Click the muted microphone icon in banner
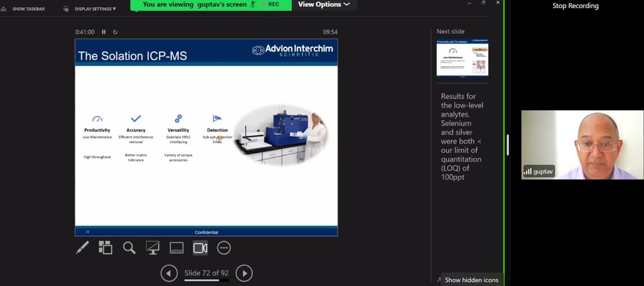The image size is (644, 286). coord(254,4)
